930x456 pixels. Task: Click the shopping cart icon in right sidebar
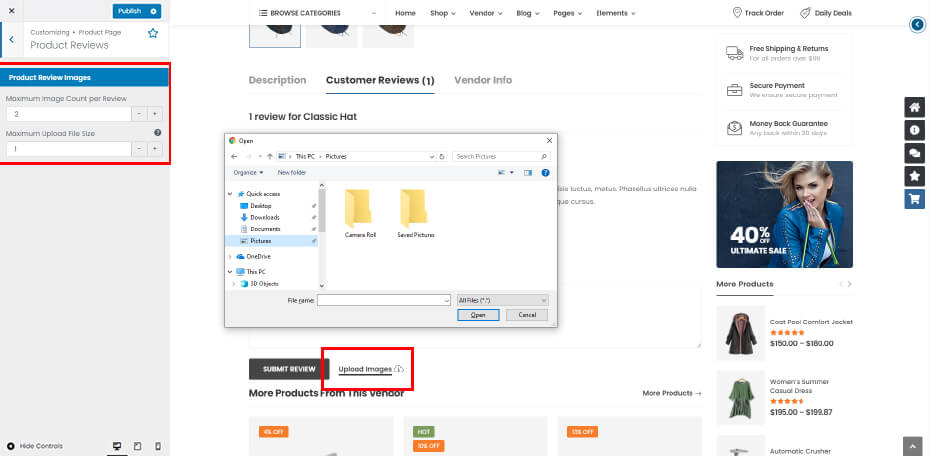(x=914, y=198)
